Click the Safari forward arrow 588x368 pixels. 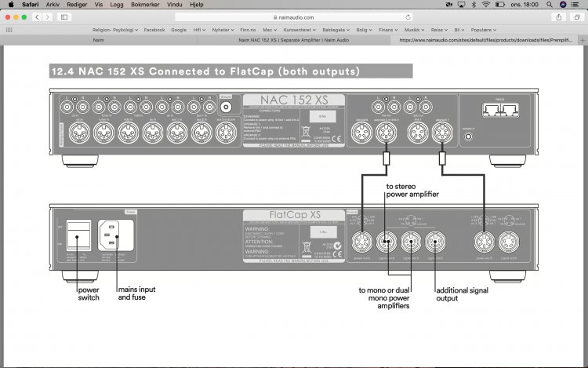click(x=47, y=17)
